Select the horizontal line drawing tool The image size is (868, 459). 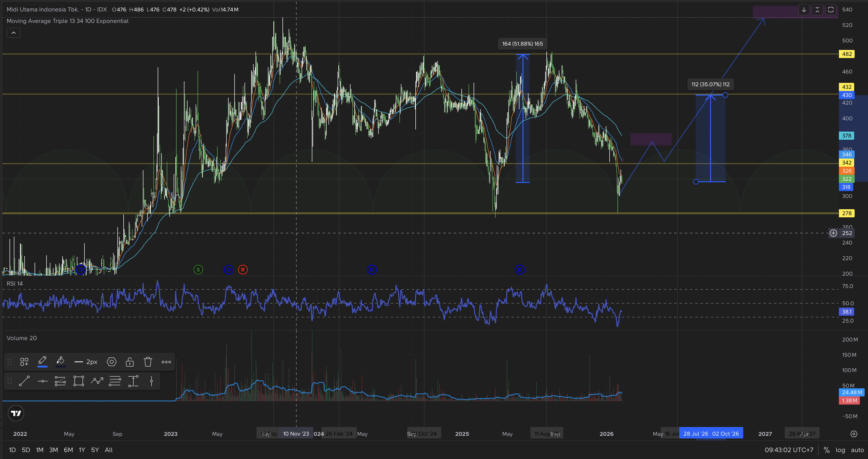tap(42, 381)
